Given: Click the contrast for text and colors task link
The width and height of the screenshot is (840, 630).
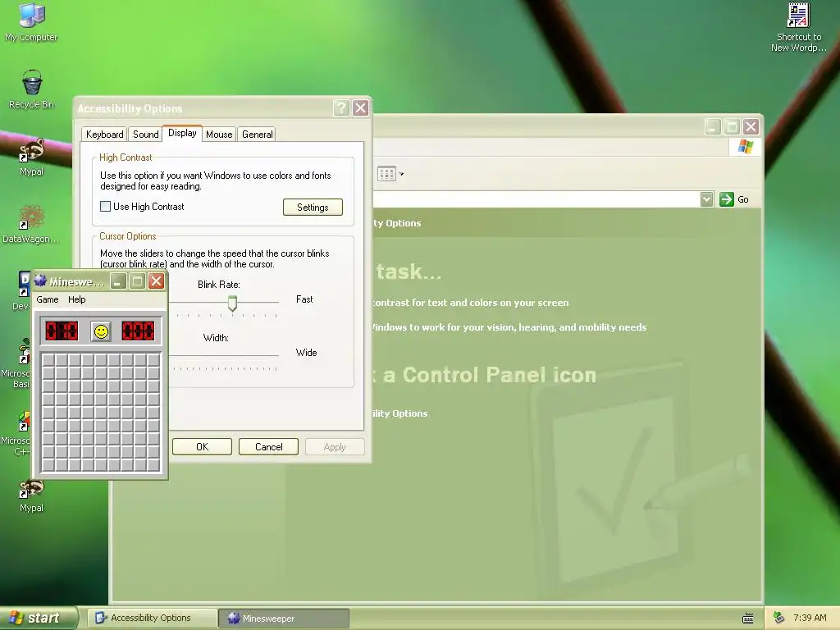Looking at the screenshot, I should (471, 303).
